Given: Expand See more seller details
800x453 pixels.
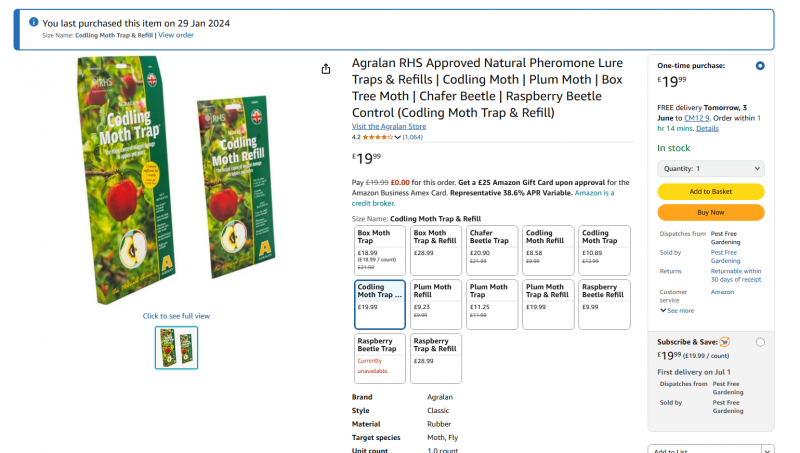Looking at the screenshot, I should point(677,311).
